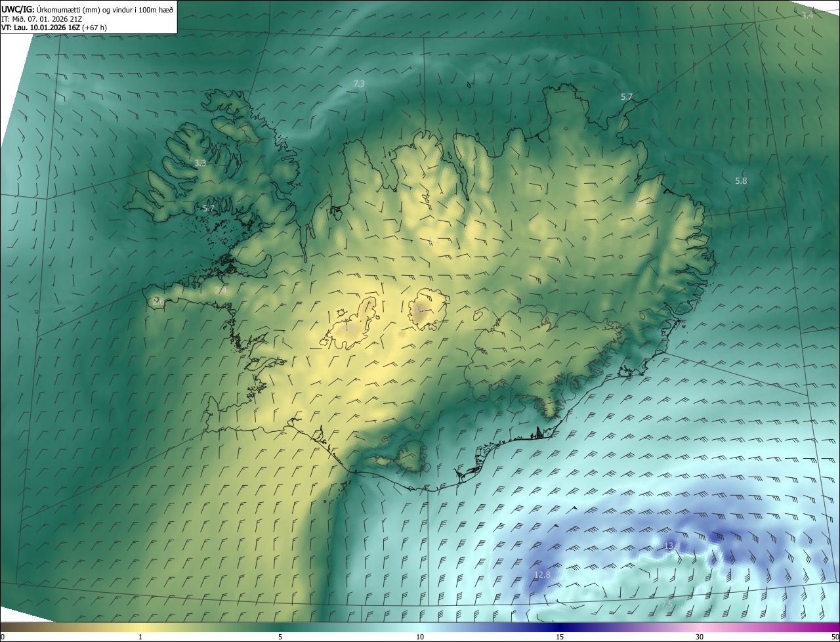This screenshot has height=642, width=840.
Task: Click the 'VT: Lau. 10.01.2026 16Z (+67 h)' line
Action: pyautogui.click(x=54, y=28)
